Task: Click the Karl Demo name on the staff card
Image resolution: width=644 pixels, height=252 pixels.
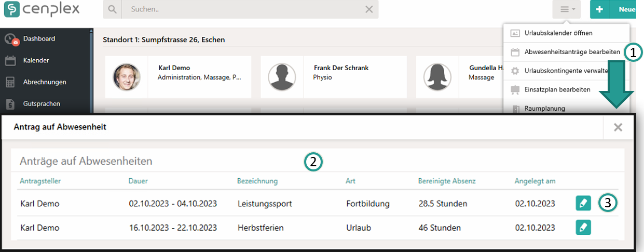Action: 174,68
